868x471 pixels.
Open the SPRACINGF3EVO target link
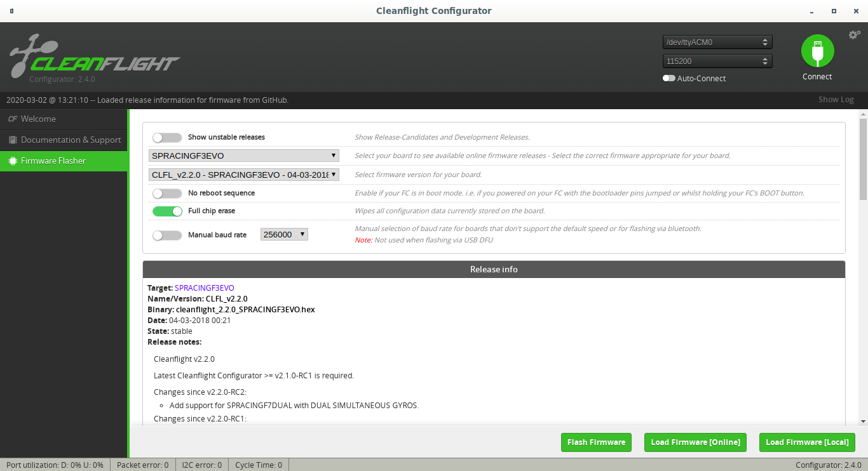point(204,288)
